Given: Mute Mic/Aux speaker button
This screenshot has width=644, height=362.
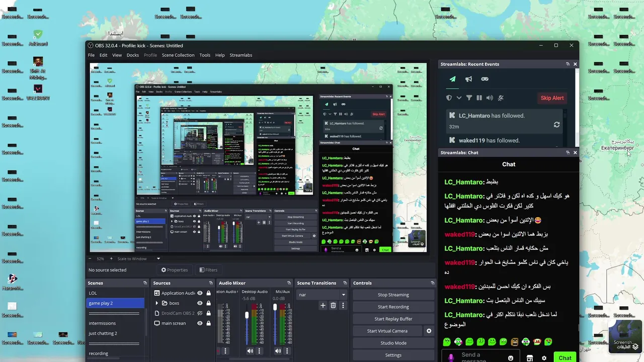Looking at the screenshot, I should [x=278, y=351].
